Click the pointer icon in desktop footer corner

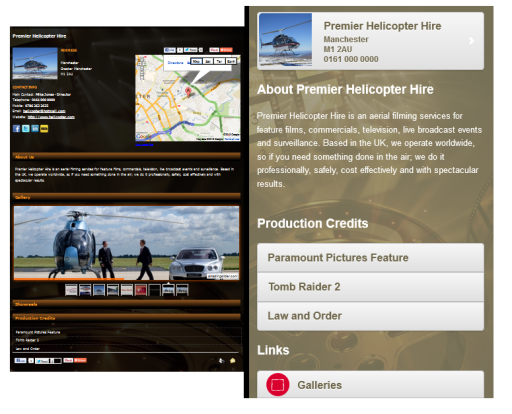pyautogui.click(x=221, y=360)
